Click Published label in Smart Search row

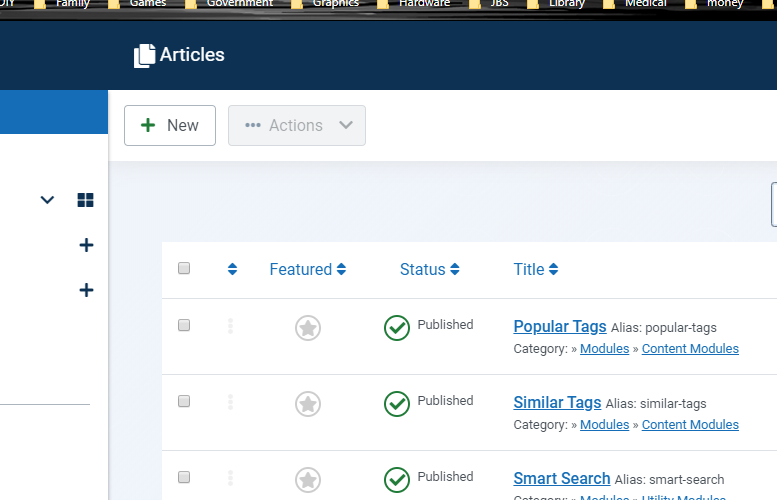click(x=445, y=476)
